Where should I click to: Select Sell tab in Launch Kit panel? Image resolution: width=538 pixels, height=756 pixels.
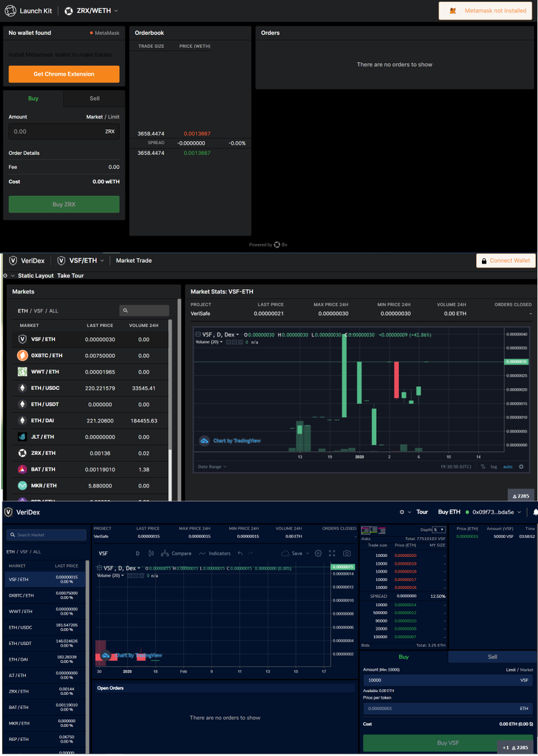pyautogui.click(x=94, y=99)
